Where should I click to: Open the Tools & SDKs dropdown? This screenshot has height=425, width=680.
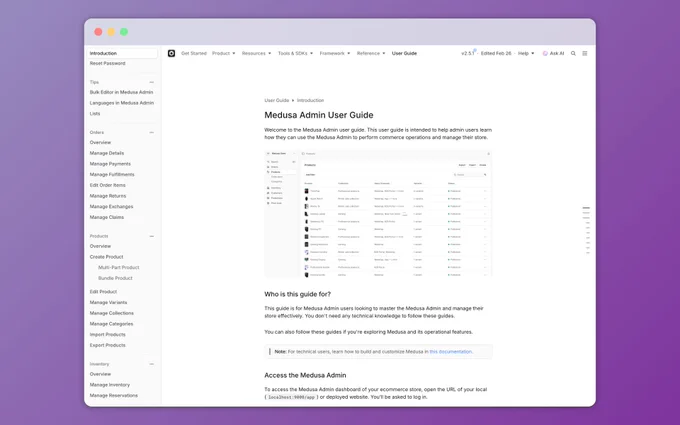pyautogui.click(x=295, y=53)
